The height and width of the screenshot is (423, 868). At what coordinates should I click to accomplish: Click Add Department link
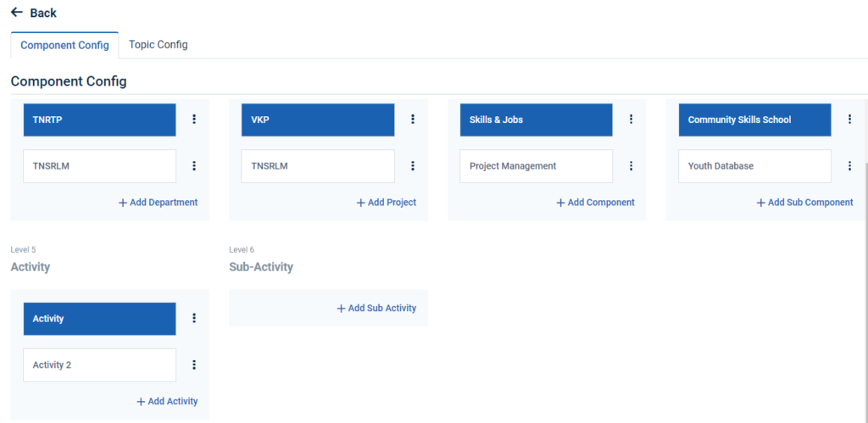click(159, 203)
